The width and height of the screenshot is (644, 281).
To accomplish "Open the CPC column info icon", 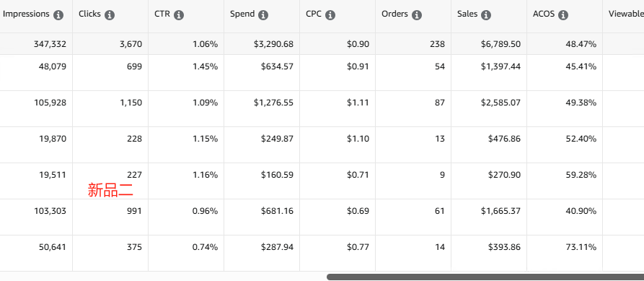I will click(330, 15).
